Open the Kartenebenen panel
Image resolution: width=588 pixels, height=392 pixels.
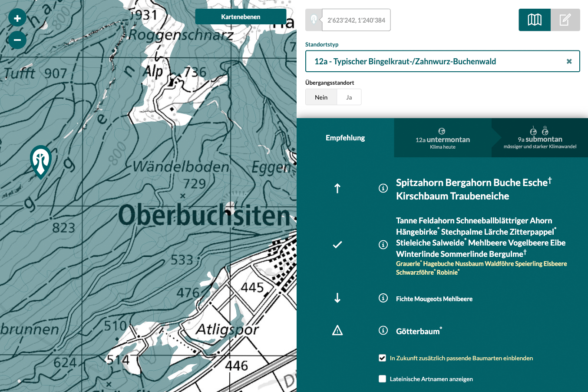[x=241, y=17]
